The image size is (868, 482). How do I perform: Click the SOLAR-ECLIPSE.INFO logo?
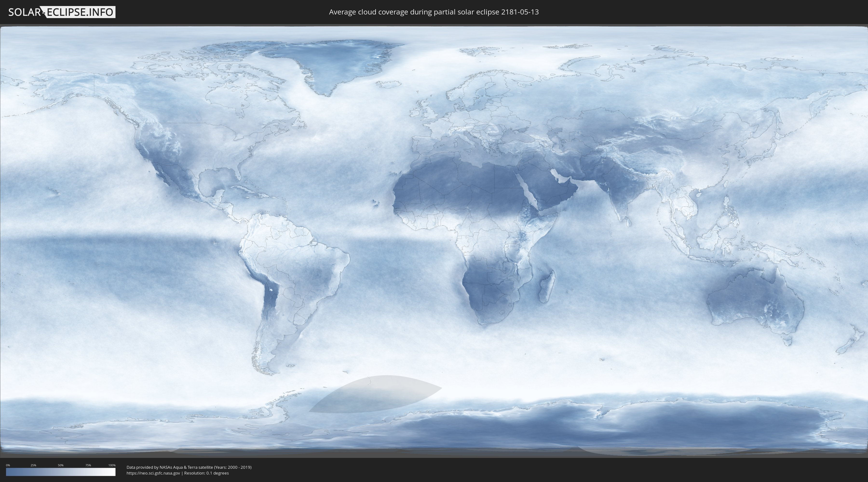pyautogui.click(x=62, y=12)
